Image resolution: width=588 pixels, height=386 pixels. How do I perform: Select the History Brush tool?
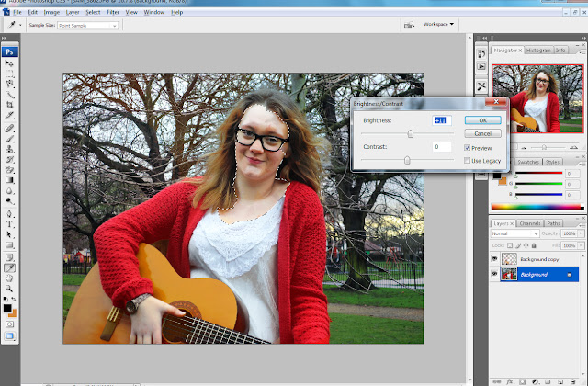point(9,159)
